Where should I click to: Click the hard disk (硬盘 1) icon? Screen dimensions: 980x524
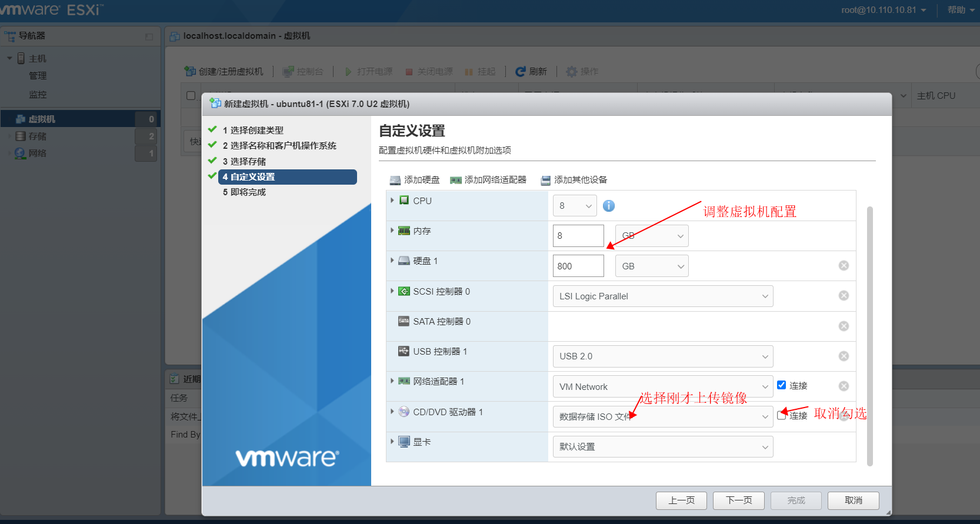point(404,261)
